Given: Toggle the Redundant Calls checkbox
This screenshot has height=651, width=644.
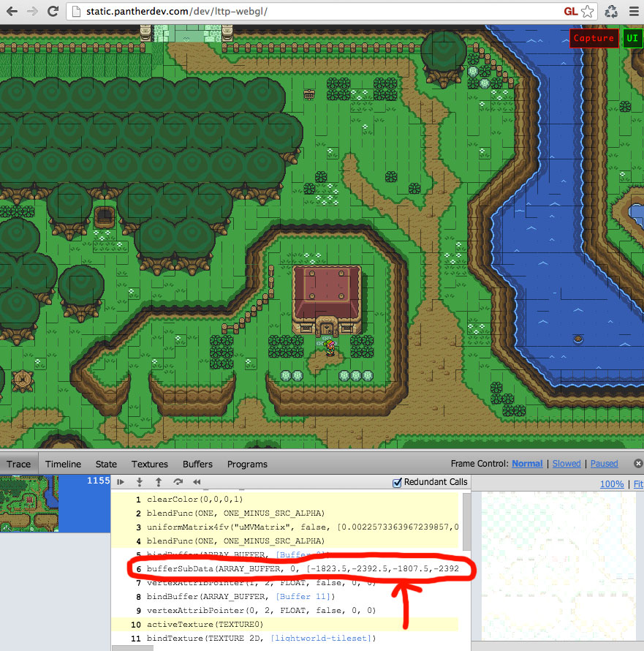Looking at the screenshot, I should pos(397,483).
